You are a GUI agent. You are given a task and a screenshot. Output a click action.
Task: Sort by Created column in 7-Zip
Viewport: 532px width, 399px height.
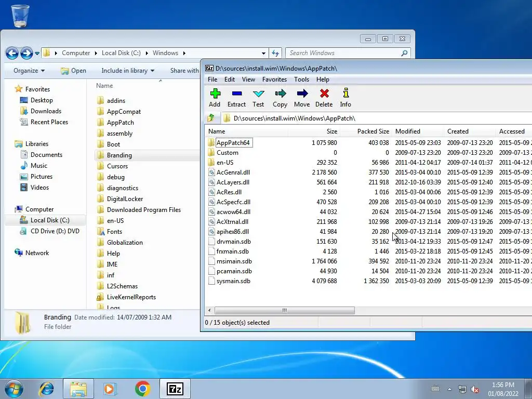(x=470, y=131)
